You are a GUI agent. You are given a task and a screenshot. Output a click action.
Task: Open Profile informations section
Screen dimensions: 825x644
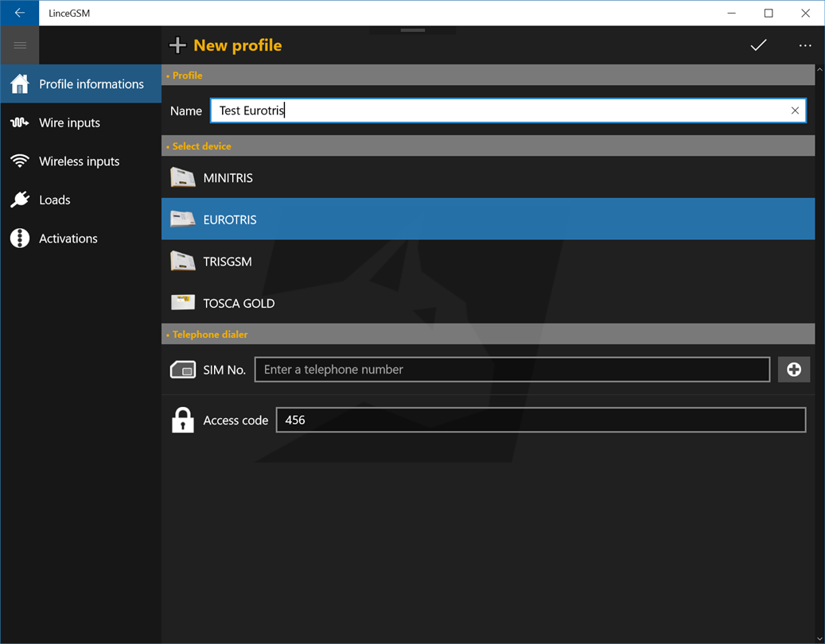point(81,83)
